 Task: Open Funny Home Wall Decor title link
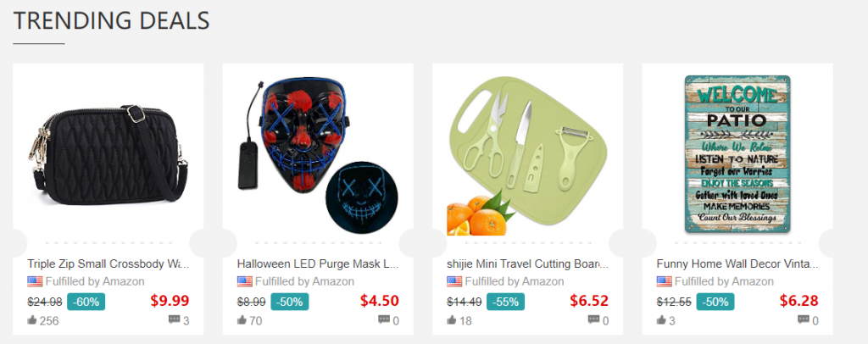737,264
